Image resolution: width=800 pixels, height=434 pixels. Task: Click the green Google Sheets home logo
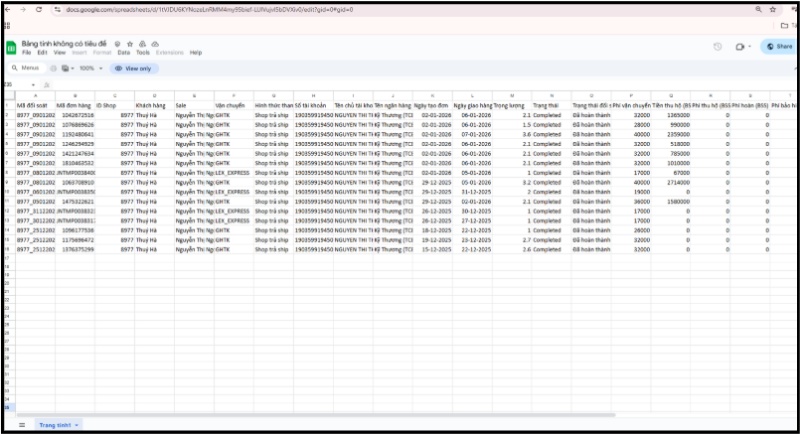(x=11, y=48)
